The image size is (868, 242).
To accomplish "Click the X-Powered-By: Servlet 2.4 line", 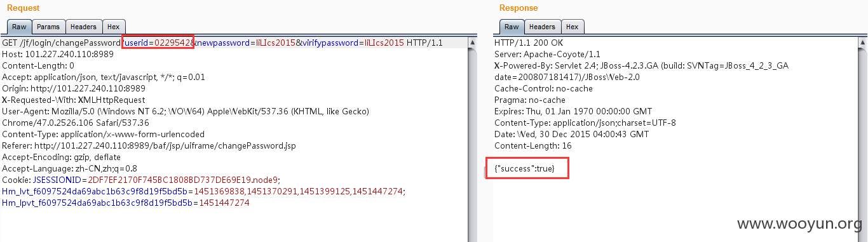I will 642,66.
